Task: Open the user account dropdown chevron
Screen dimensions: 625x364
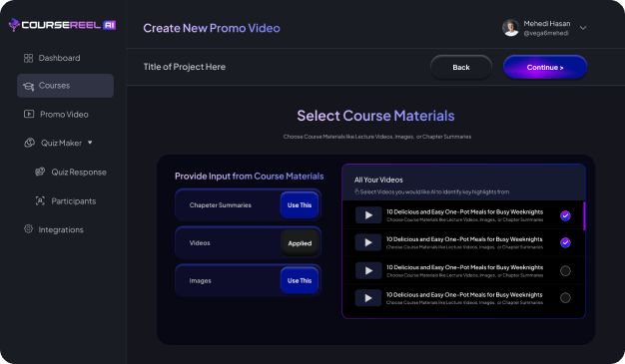Action: [x=583, y=28]
